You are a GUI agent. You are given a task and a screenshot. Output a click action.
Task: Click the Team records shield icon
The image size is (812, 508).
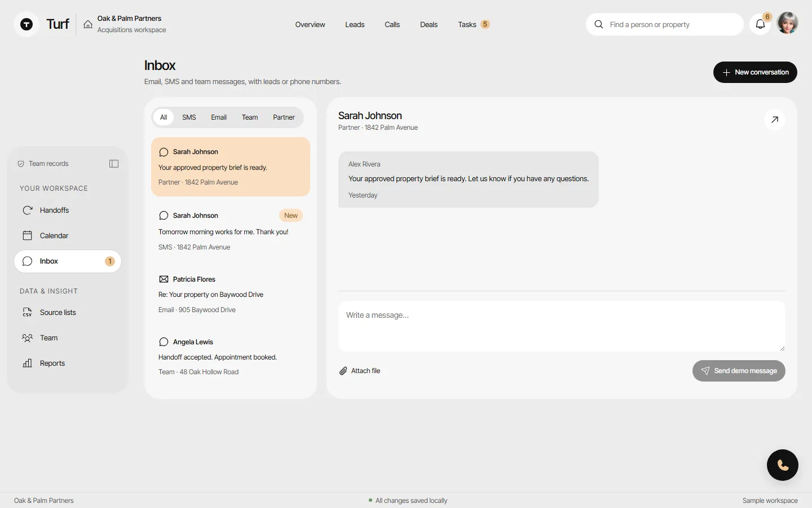(21, 164)
